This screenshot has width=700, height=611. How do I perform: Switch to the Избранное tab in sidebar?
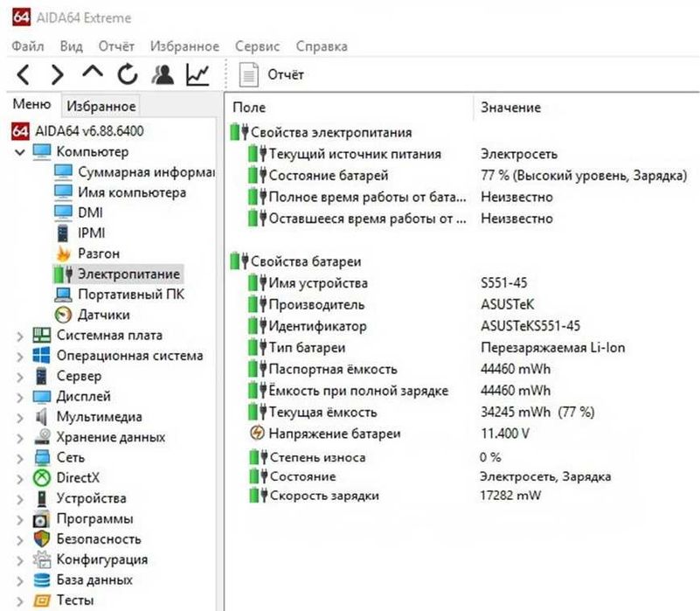coord(100,106)
